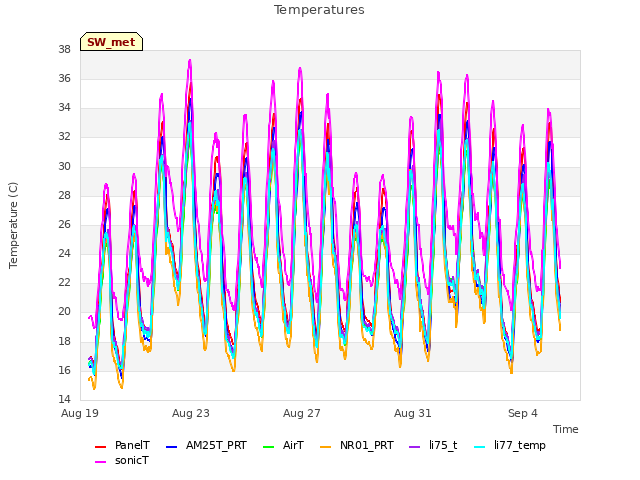Screen dimensions: 640x480
Task: Click the 14 y-axis tick label
Action: coord(64,399)
